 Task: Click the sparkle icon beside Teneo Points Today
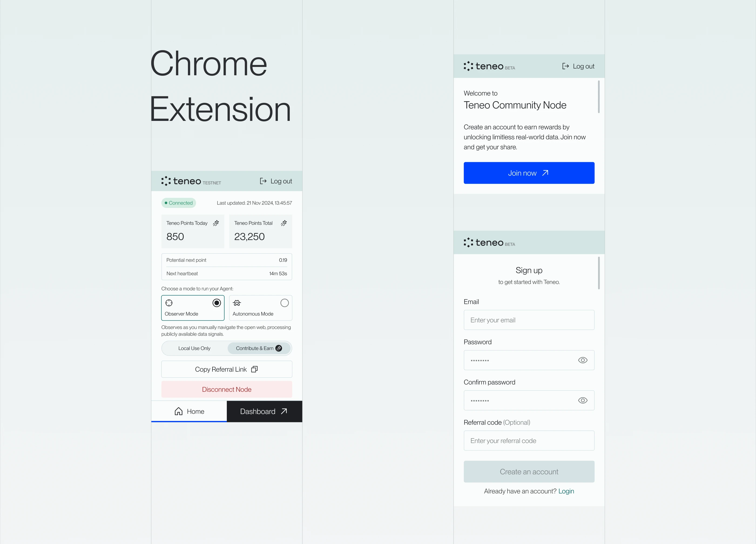216,223
